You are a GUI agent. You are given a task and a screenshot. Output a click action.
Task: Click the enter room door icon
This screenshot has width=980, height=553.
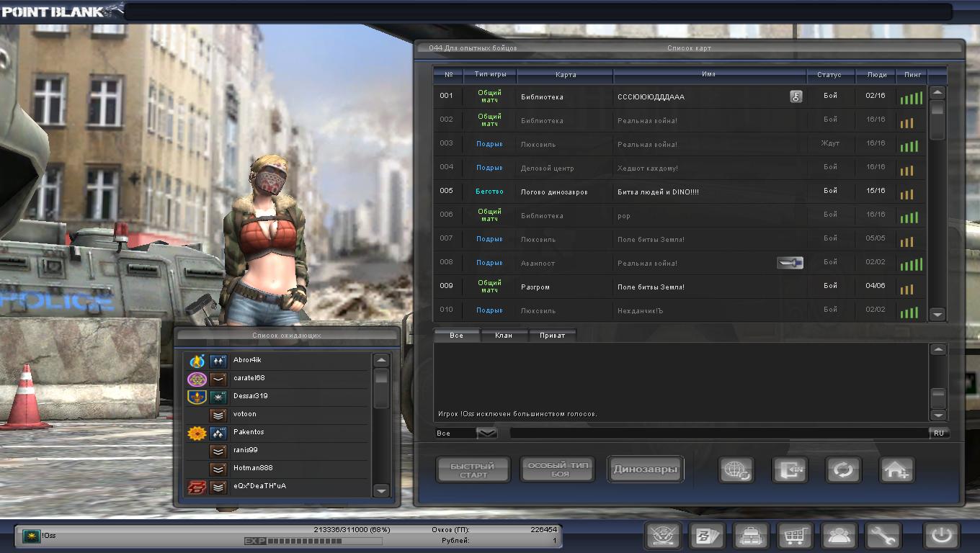[x=790, y=470]
